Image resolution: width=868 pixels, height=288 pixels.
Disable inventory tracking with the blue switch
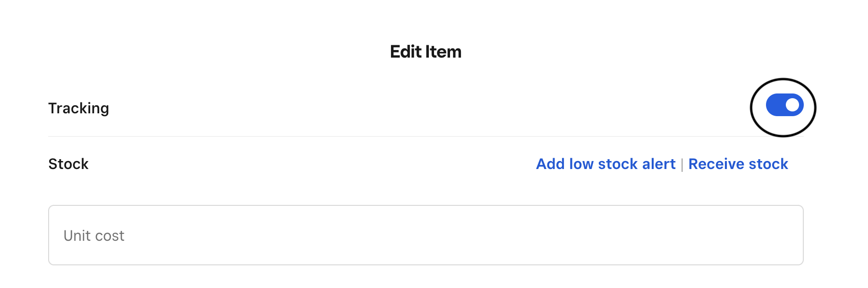784,105
